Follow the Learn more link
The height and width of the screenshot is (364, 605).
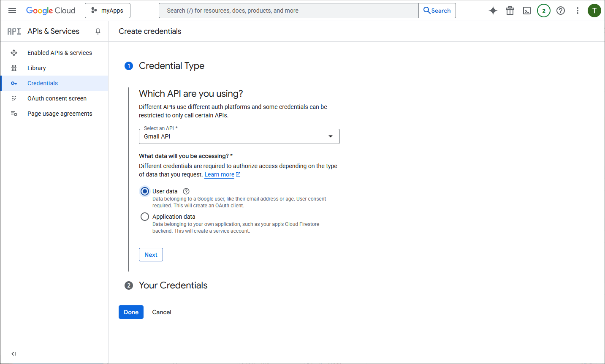pos(220,174)
